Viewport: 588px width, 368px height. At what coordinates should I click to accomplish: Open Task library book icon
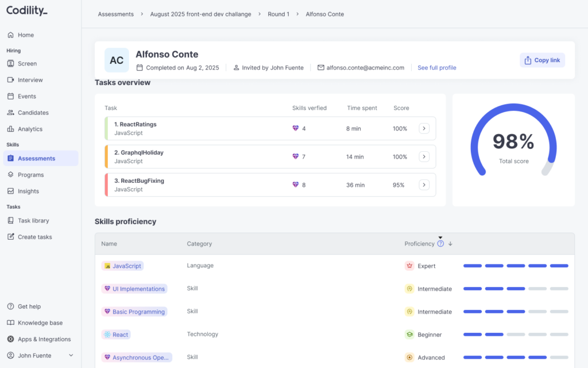pyautogui.click(x=10, y=220)
